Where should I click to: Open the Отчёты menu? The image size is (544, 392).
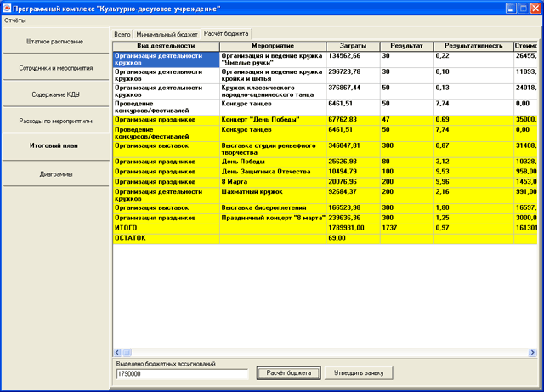(15, 20)
